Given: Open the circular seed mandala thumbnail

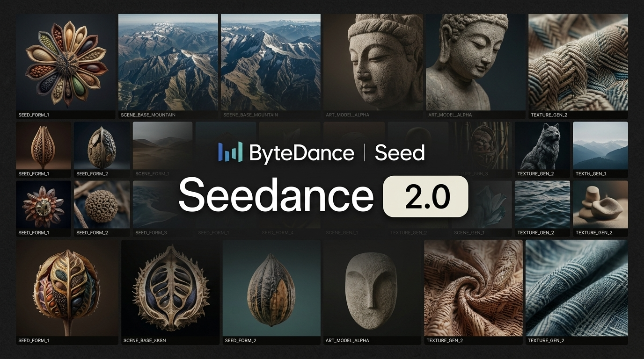Looking at the screenshot, I should [66, 62].
